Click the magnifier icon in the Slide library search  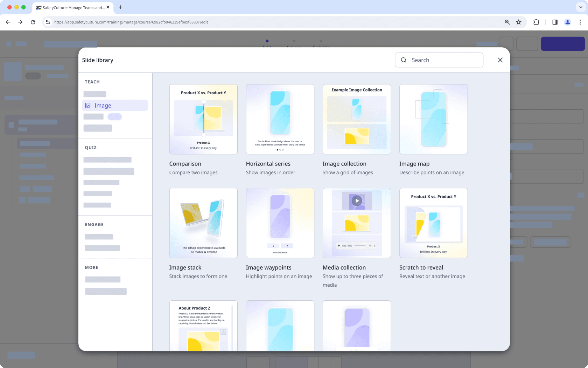click(x=404, y=60)
